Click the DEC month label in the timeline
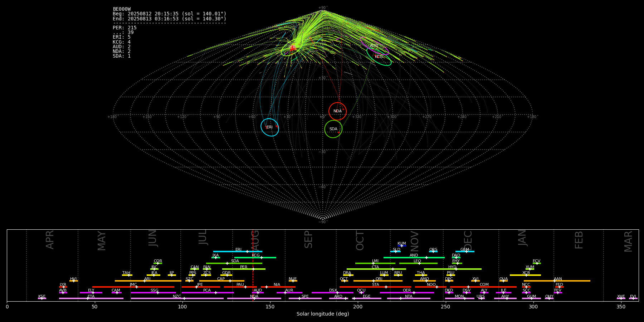644x322 pixels. pos(468,240)
